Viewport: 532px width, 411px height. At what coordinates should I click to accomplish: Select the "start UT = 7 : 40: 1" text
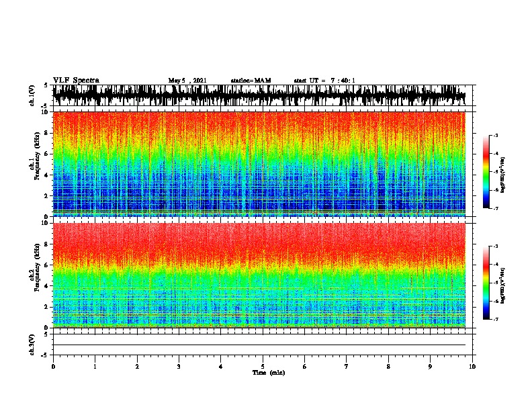click(324, 81)
